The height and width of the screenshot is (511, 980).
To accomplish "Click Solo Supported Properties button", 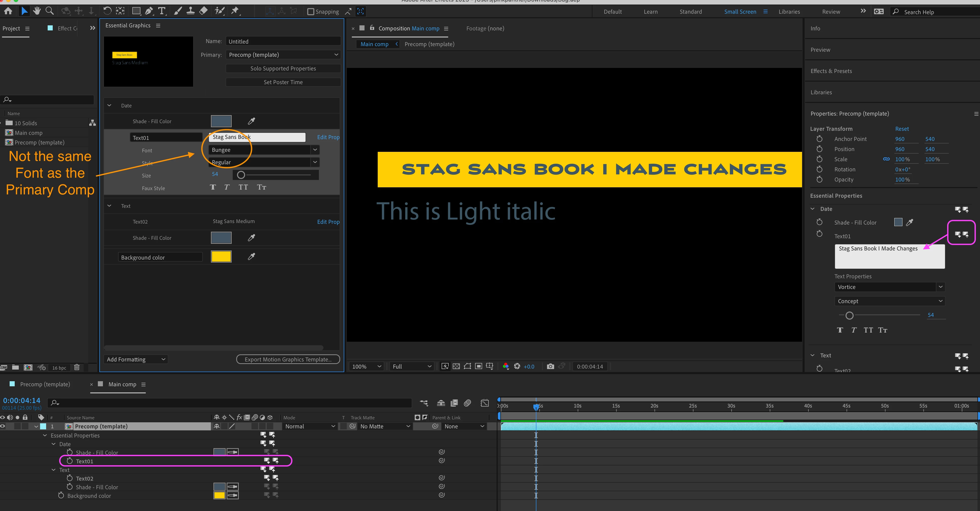I will (283, 68).
